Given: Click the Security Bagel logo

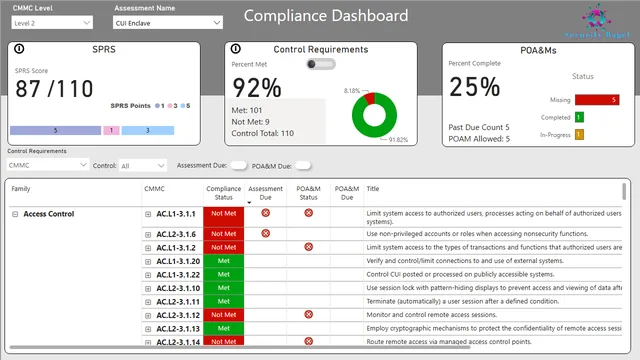Looking at the screenshot, I should pyautogui.click(x=597, y=20).
